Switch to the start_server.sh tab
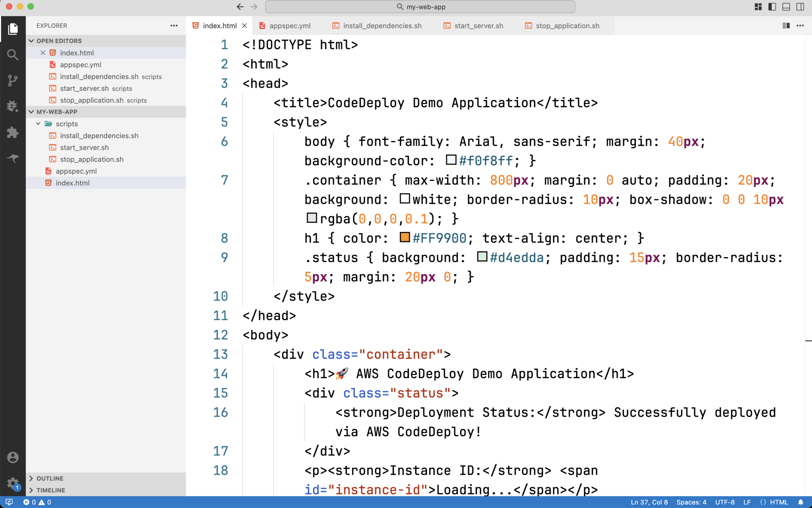Image resolution: width=812 pixels, height=508 pixels. tap(478, 26)
